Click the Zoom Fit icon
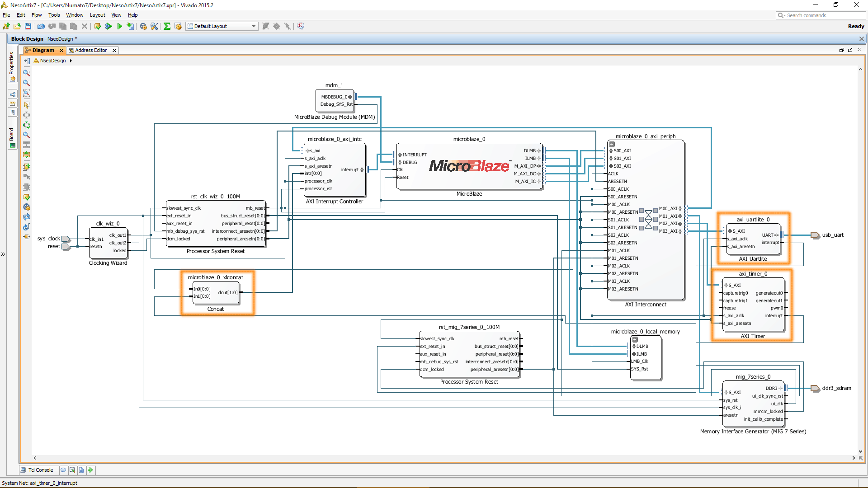This screenshot has width=868, height=488. 27,93
